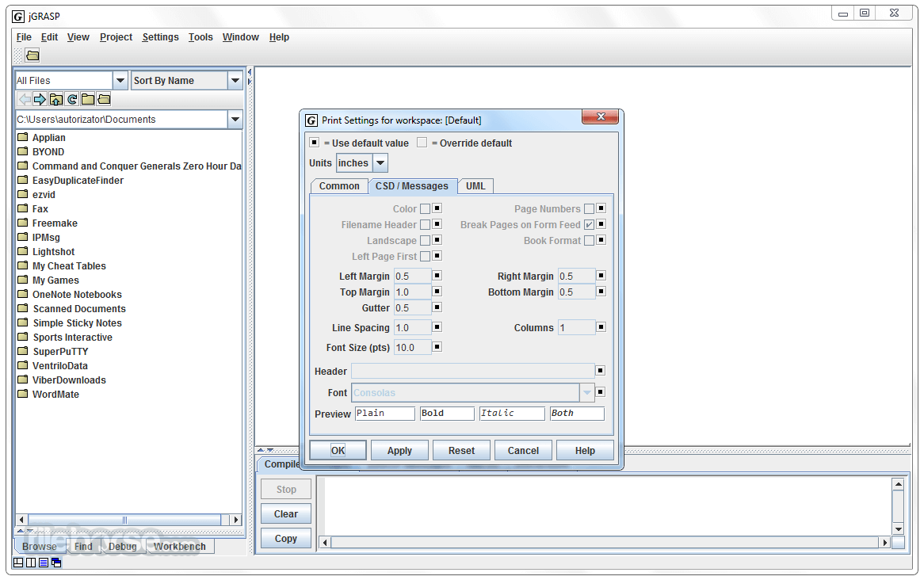Click the back arrow in the browse toolbar
This screenshot has height=580, width=924.
coord(25,99)
